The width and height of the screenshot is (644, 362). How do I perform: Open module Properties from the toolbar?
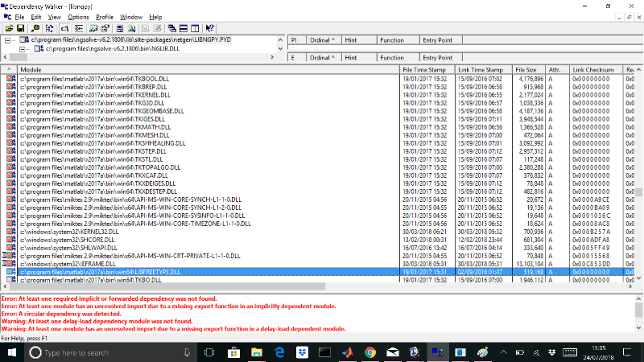pyautogui.click(x=105, y=28)
